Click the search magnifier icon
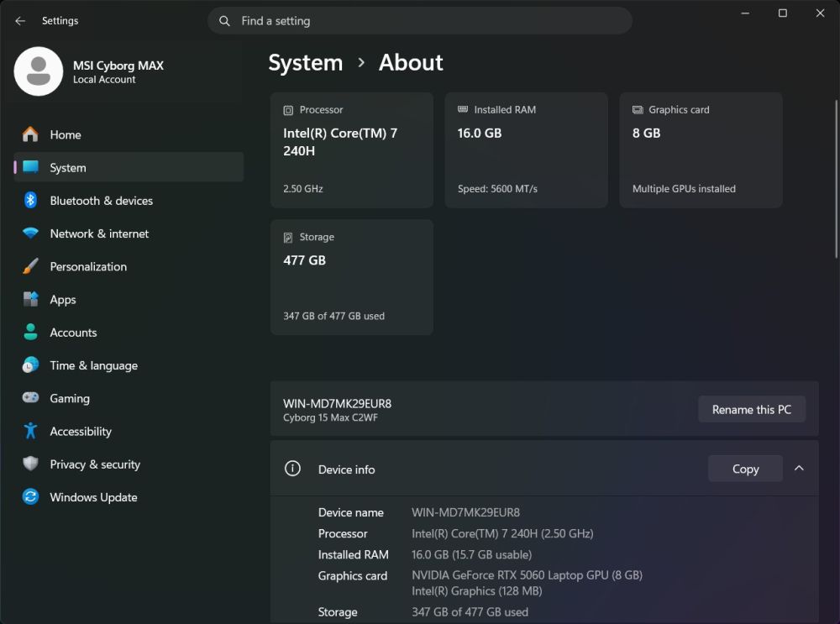Viewport: 840px width, 624px height. 224,21
